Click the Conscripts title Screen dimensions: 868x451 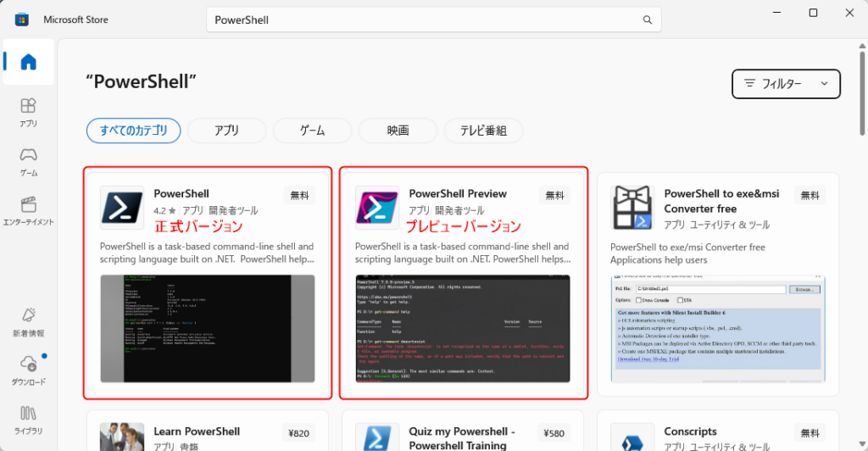pos(690,432)
